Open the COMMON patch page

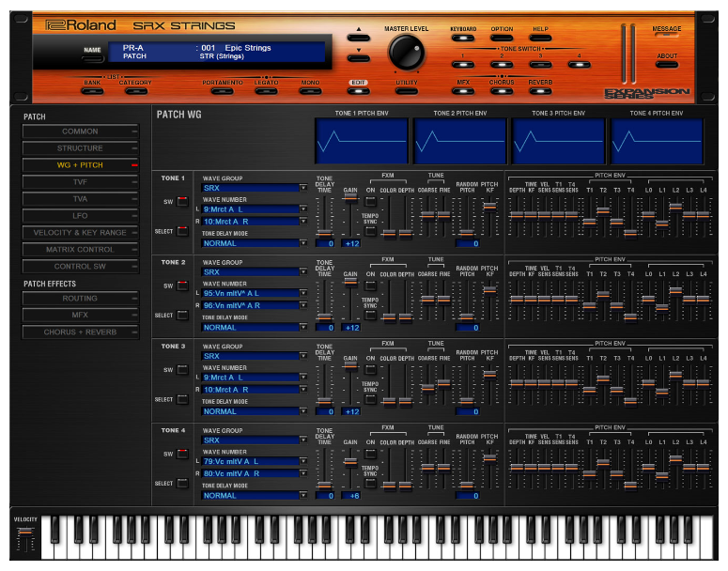pos(81,131)
